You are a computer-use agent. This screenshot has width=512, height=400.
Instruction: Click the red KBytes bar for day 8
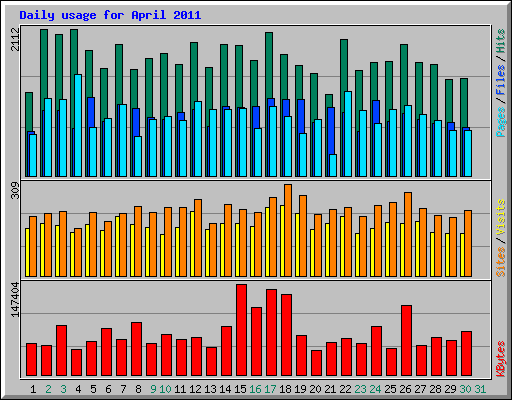(x=136, y=349)
